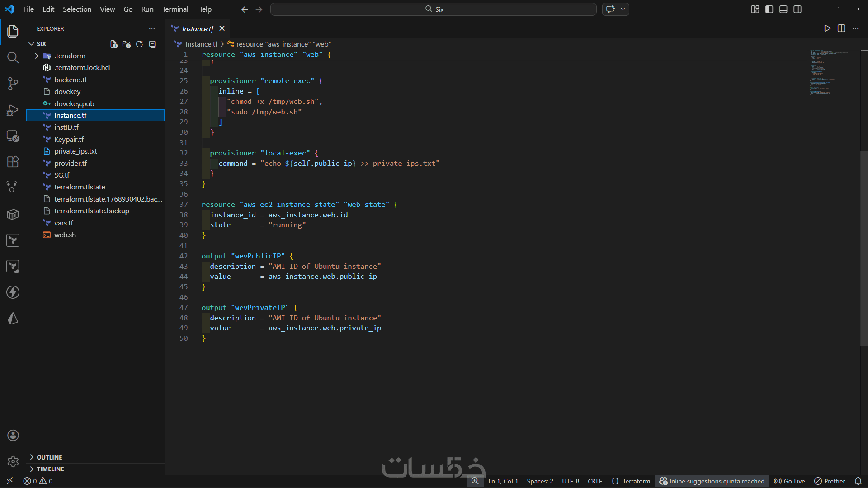Click New File icon in Explorer header
The height and width of the screenshot is (488, 868).
tap(114, 44)
